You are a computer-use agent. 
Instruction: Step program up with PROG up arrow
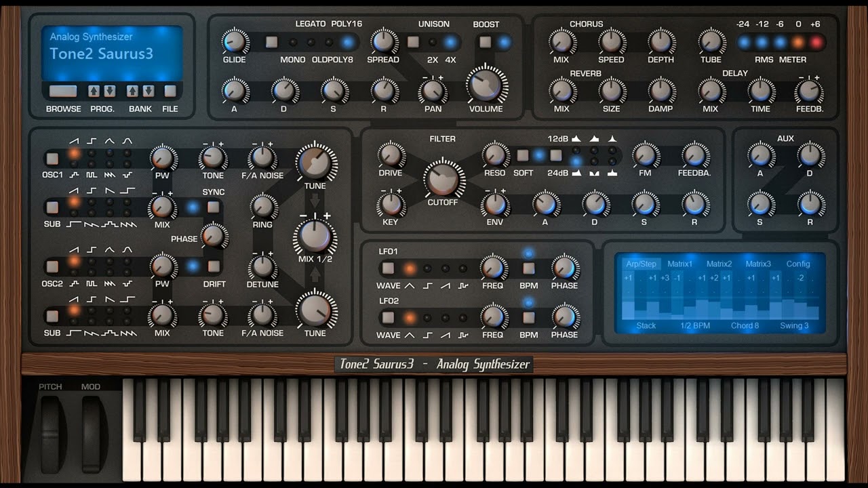pyautogui.click(x=94, y=91)
